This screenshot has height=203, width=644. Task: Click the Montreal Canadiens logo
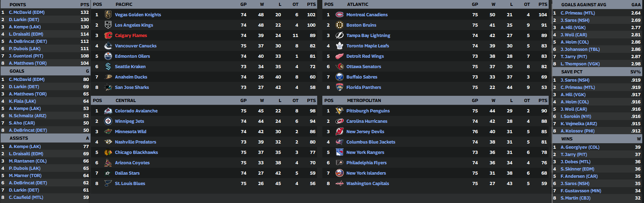coord(340,15)
